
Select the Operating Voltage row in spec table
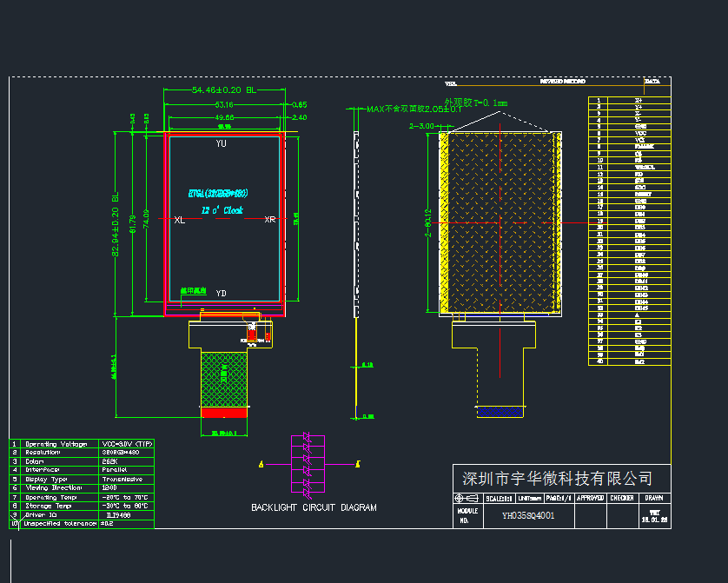(x=82, y=444)
